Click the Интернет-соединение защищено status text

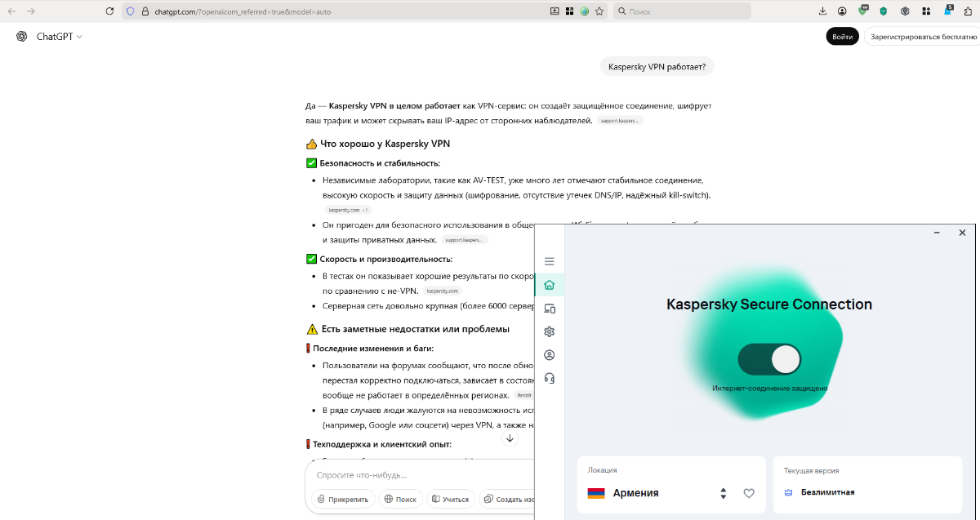coord(769,389)
